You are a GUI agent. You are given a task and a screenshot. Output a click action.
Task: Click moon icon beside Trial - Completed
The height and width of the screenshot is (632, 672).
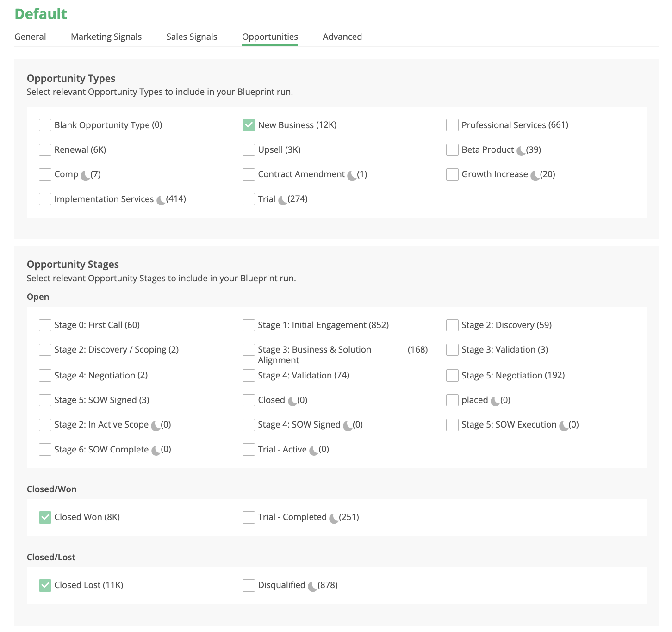pos(334,518)
